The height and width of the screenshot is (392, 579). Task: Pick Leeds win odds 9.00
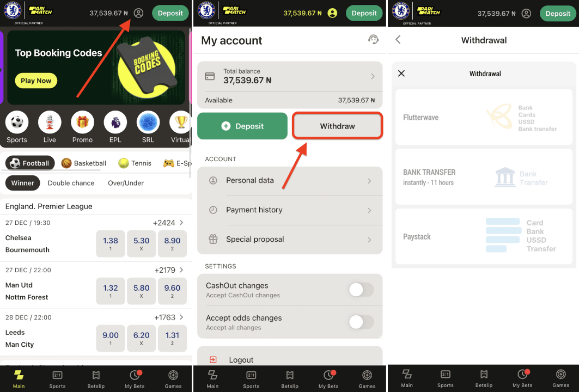coord(111,338)
